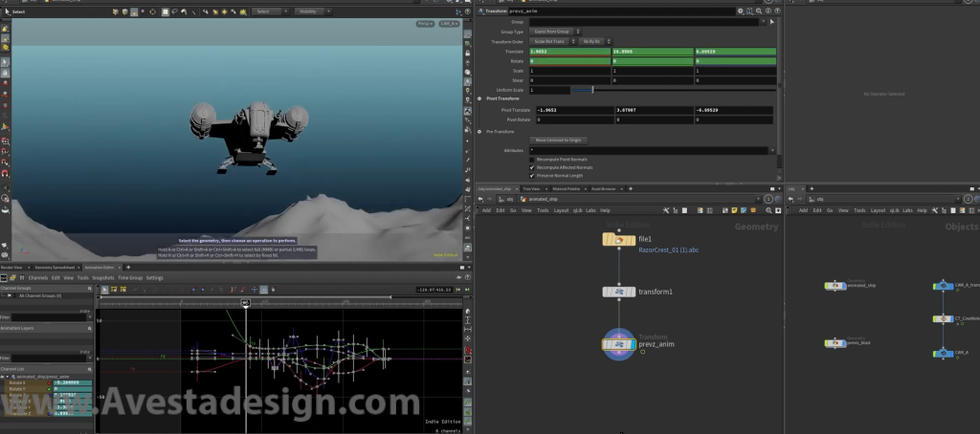Open the Select dropdown in viewport toolbar
The image size is (980, 434).
pyautogui.click(x=270, y=11)
